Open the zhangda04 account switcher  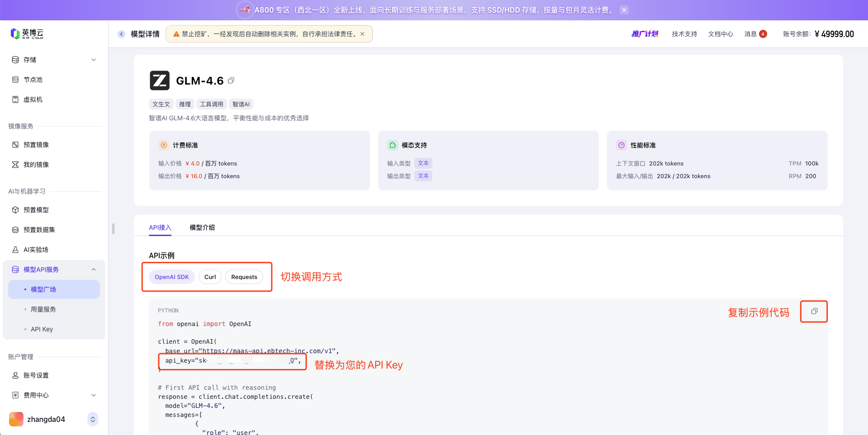pos(93,419)
